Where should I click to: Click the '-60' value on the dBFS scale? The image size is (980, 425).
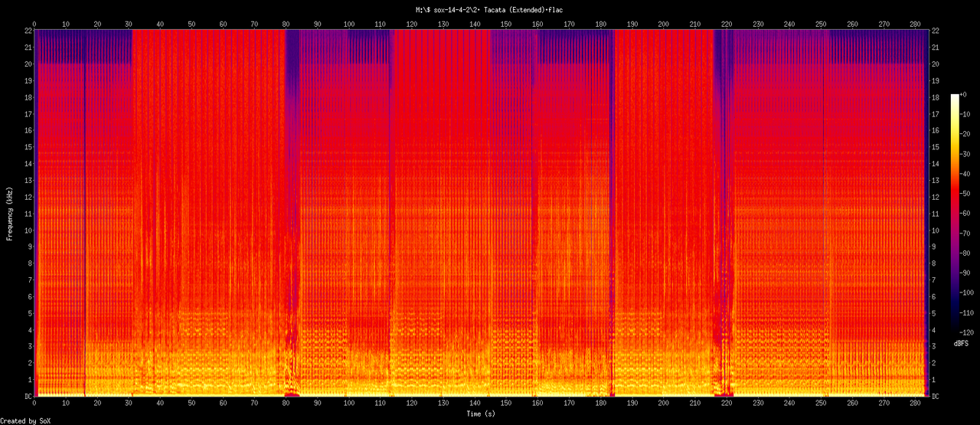coord(965,214)
